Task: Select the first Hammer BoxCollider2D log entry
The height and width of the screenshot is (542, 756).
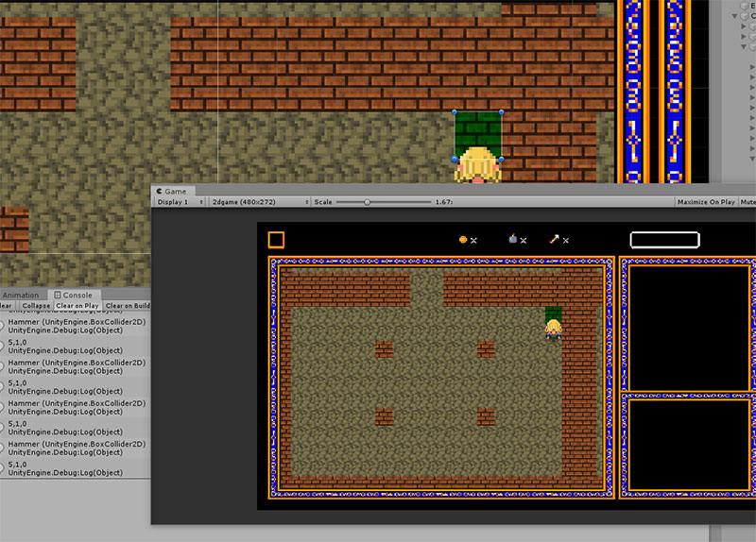Action: point(76,324)
